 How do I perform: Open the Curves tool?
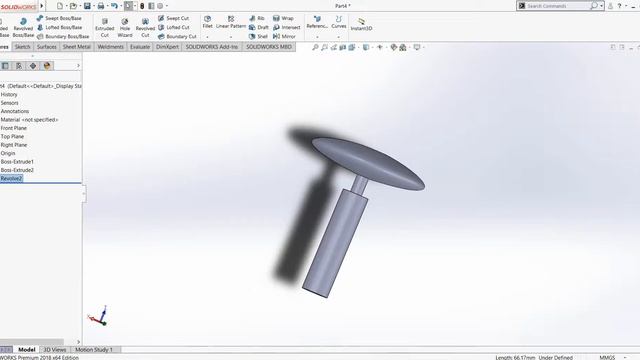pyautogui.click(x=339, y=22)
